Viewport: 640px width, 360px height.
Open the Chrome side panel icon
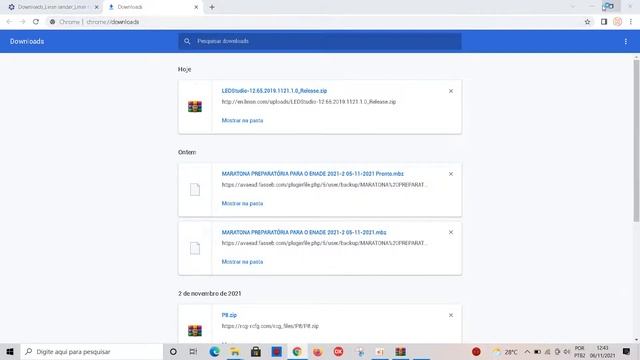pos(604,22)
